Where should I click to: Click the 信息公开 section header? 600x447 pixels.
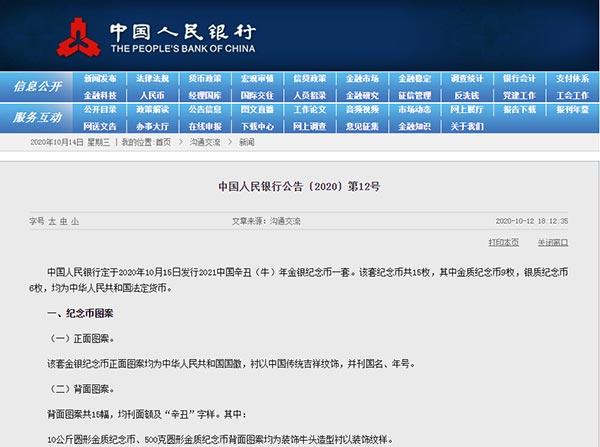coord(38,86)
